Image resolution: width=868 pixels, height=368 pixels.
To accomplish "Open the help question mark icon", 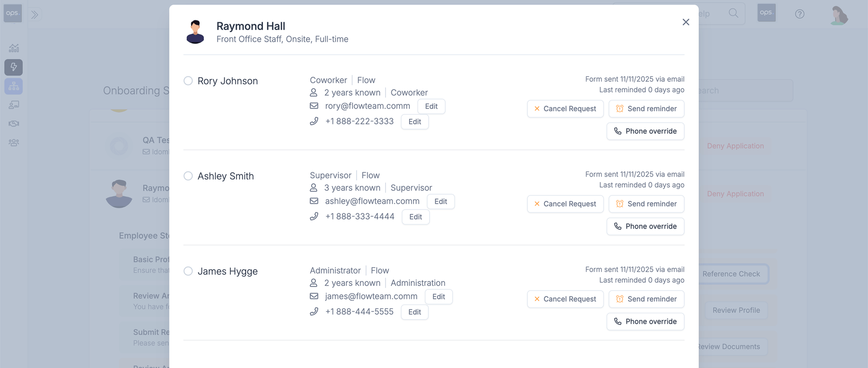I will [800, 14].
